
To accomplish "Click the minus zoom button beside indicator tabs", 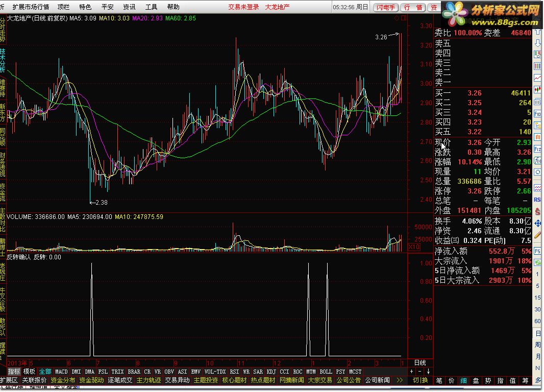I will pyautogui.click(x=420, y=371).
